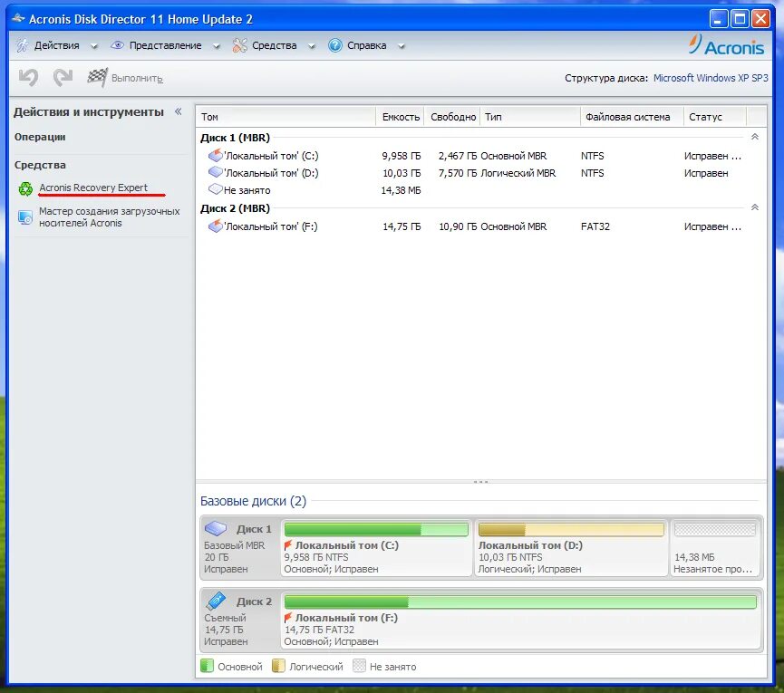This screenshot has height=693, width=784.
Task: Click the FAT32 file system cell
Action: (x=595, y=226)
